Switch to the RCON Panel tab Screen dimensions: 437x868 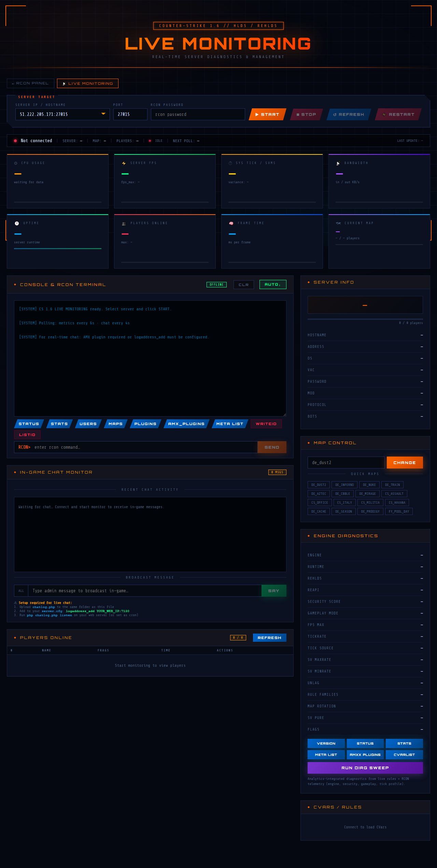[30, 83]
